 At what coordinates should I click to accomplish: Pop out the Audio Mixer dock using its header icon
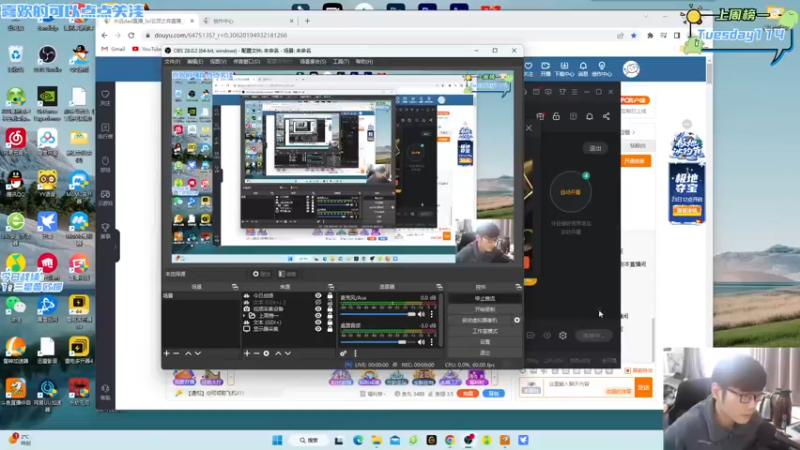click(439, 287)
